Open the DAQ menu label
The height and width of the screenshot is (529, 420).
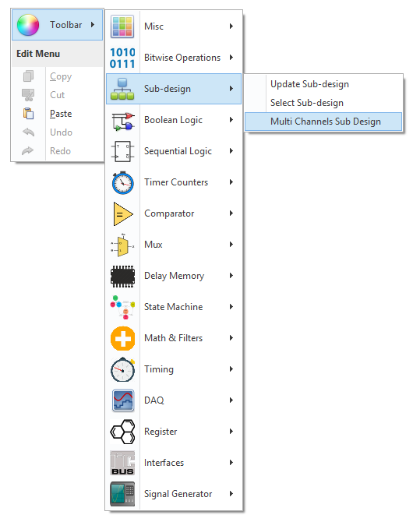[154, 400]
